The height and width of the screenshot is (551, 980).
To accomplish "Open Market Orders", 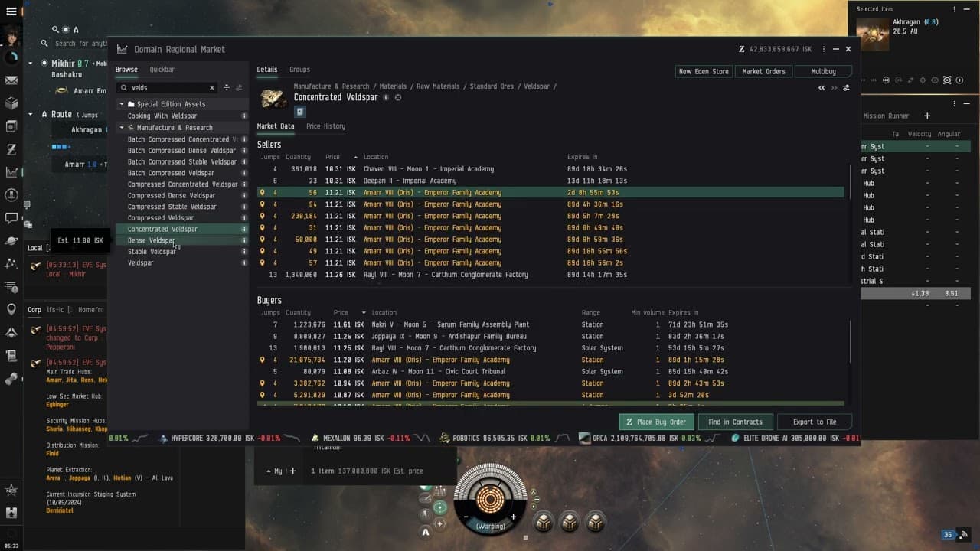I will pos(763,72).
